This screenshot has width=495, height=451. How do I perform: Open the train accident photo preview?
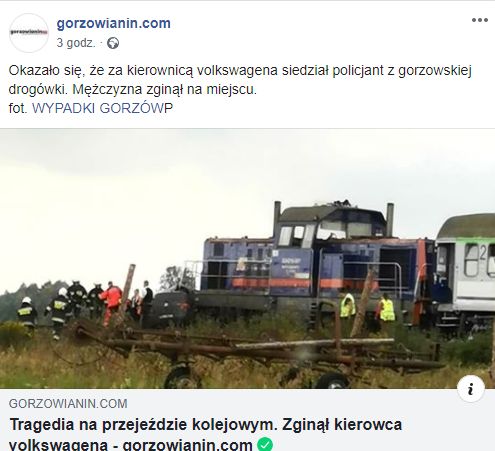(247, 259)
